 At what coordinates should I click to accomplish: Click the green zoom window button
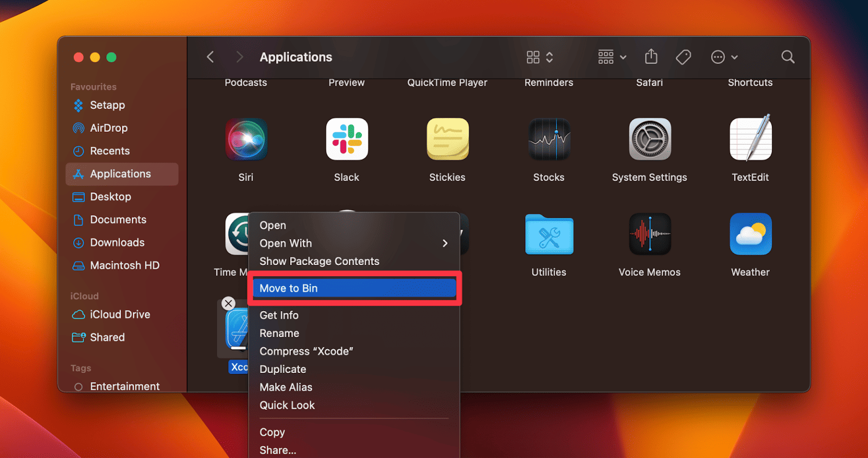coord(111,57)
